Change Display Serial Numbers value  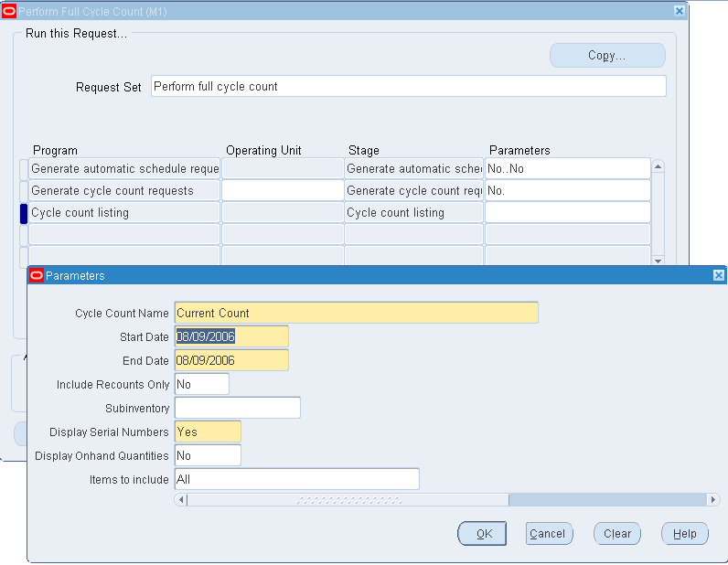click(x=208, y=432)
